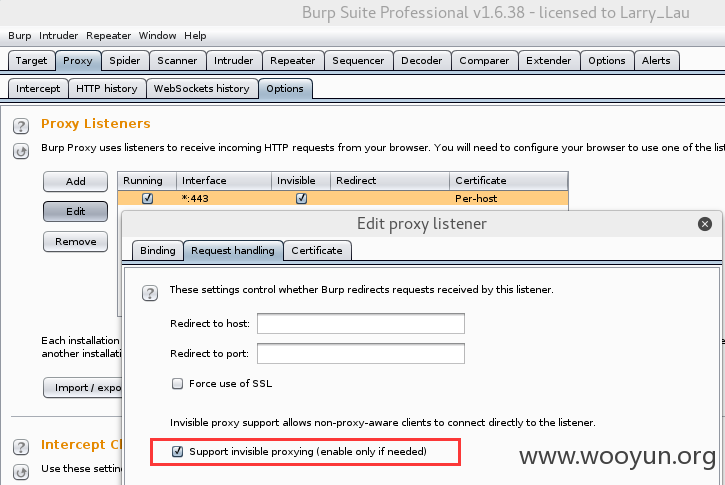725x485 pixels.
Task: Open the Request handling help icon in dialog
Action: (150, 293)
